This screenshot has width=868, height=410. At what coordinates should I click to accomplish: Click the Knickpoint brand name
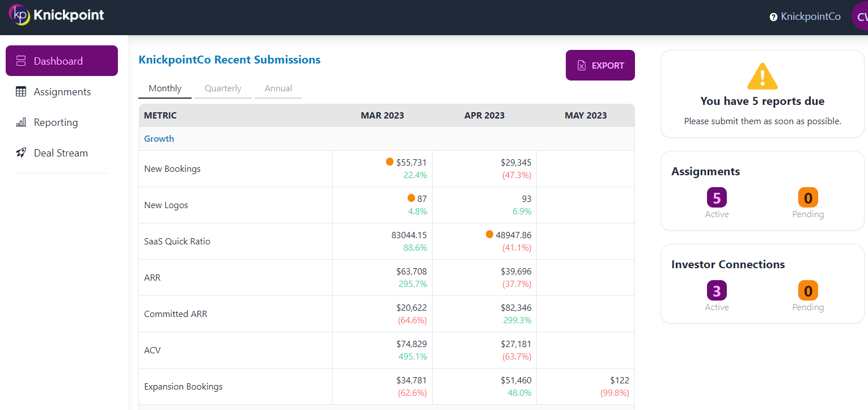[69, 15]
